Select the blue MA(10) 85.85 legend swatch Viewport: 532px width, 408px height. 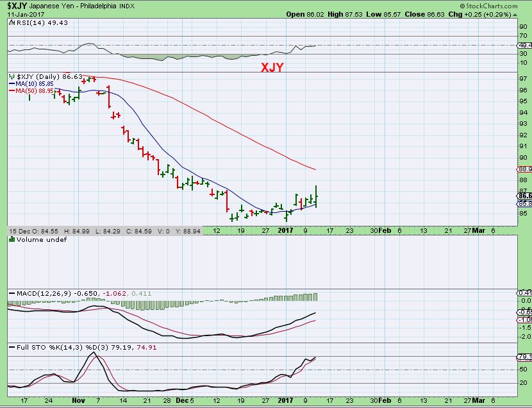tap(11, 83)
